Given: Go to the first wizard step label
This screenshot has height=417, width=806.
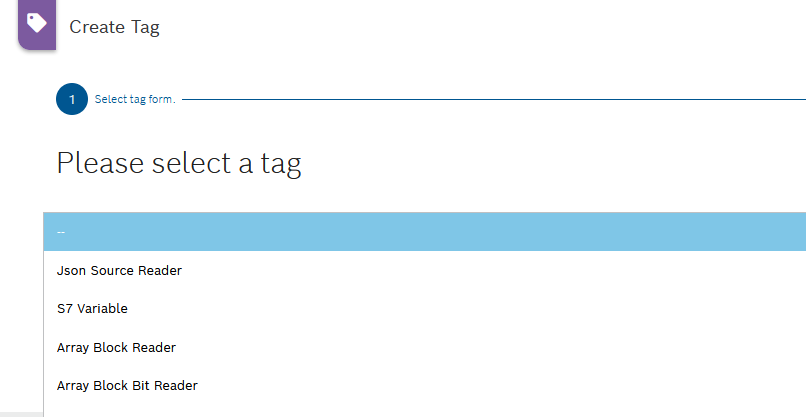Looking at the screenshot, I should coord(135,100).
